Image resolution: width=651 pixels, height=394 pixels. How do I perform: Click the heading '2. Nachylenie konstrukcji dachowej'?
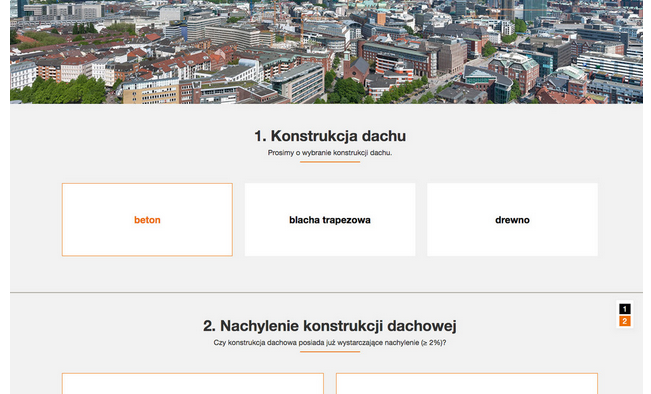[x=330, y=326]
